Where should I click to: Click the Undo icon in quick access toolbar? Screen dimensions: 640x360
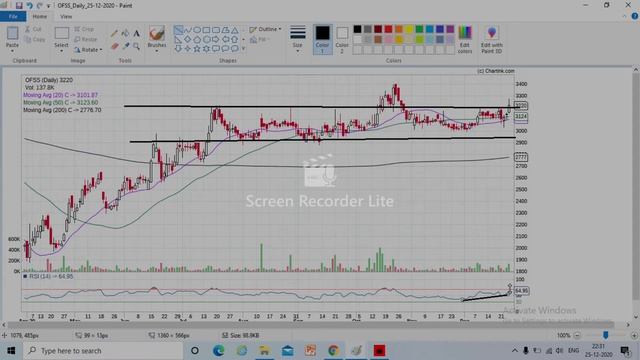pos(29,6)
